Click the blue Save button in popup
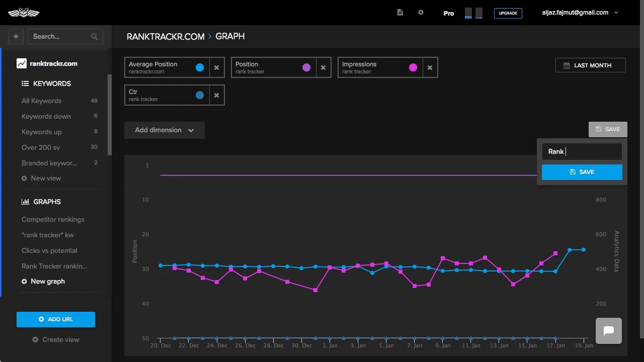 582,172
